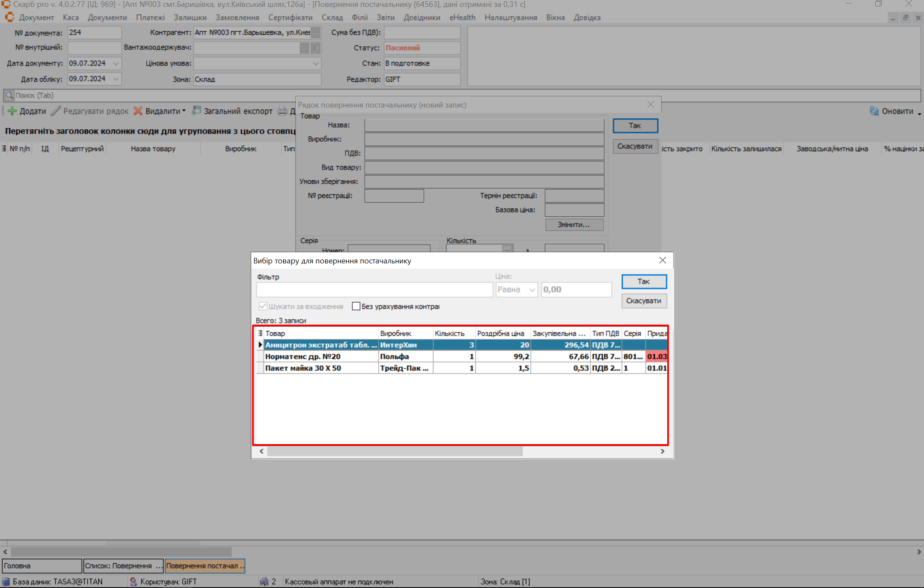Click the Поиск magnifier icon
Image resolution: width=924 pixels, height=588 pixels.
tap(9, 96)
